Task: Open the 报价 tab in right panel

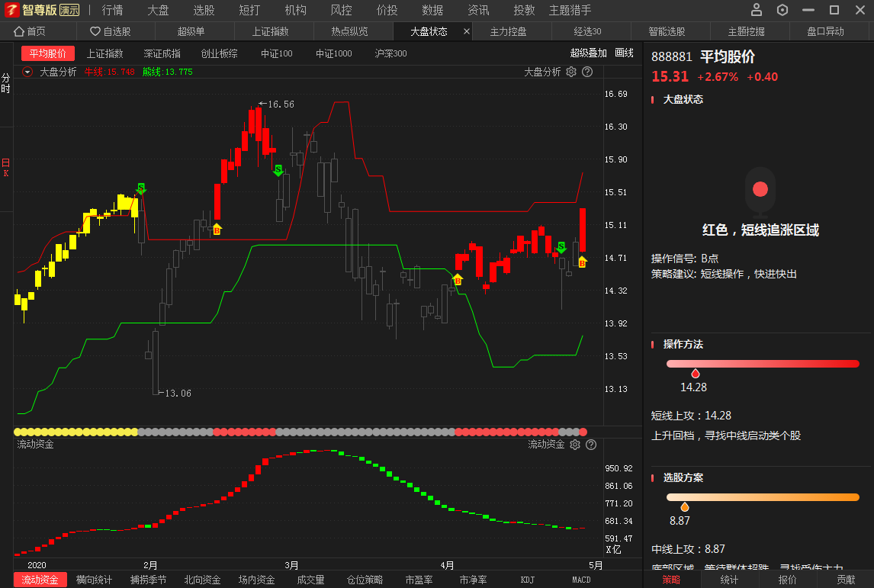Action: [x=787, y=580]
